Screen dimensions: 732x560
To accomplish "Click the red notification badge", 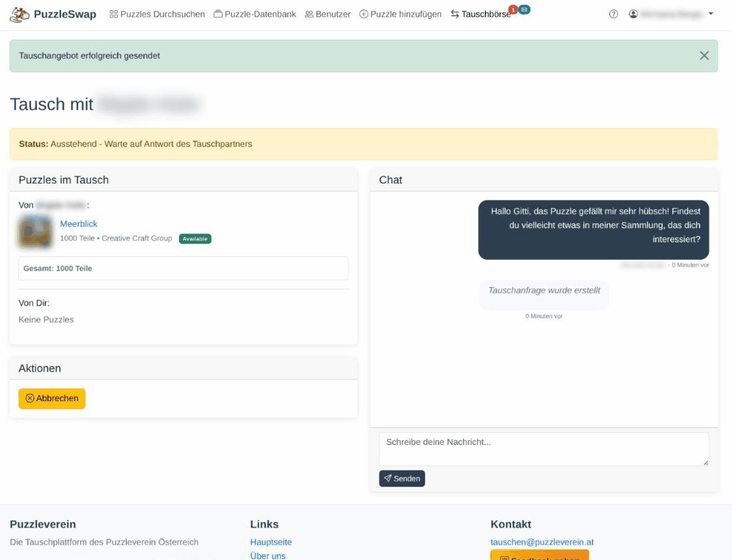I will pyautogui.click(x=513, y=9).
